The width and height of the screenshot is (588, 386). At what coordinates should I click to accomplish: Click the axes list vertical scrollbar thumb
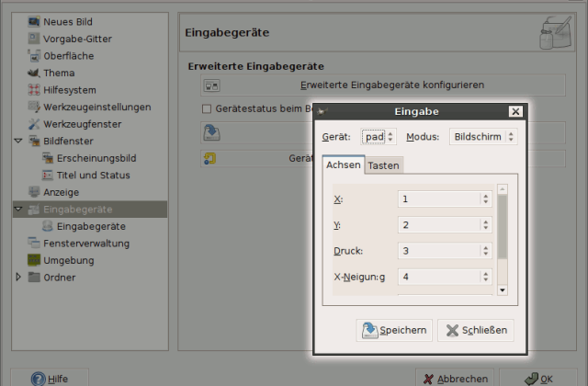[503, 227]
